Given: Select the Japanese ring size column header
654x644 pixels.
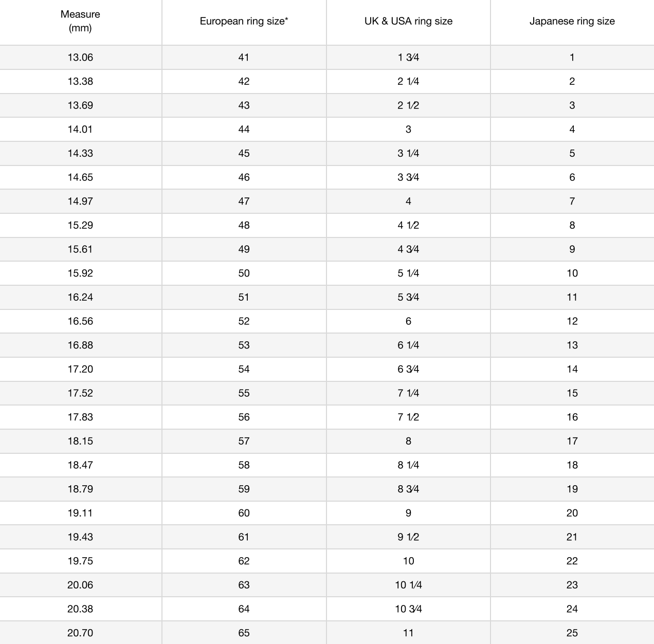Looking at the screenshot, I should tap(572, 21).
